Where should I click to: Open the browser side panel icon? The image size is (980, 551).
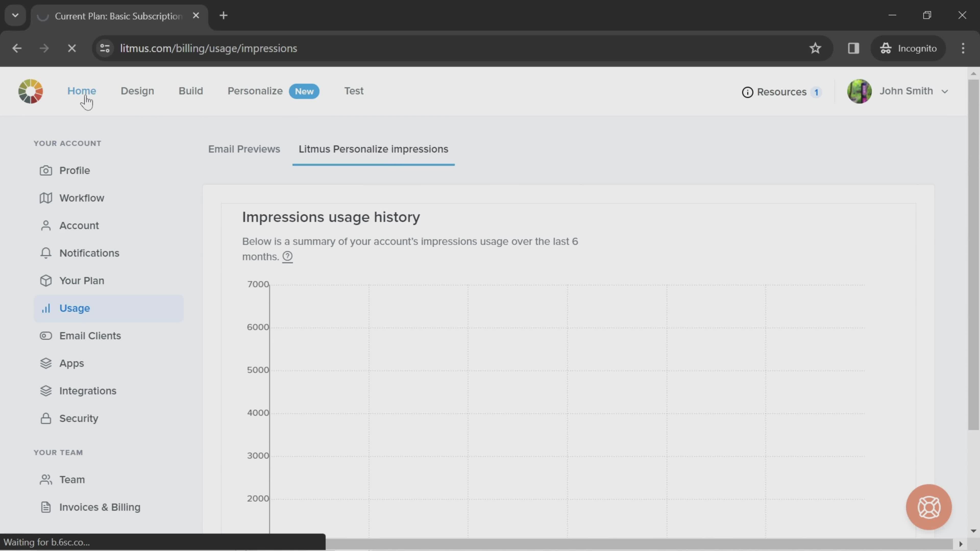point(853,48)
